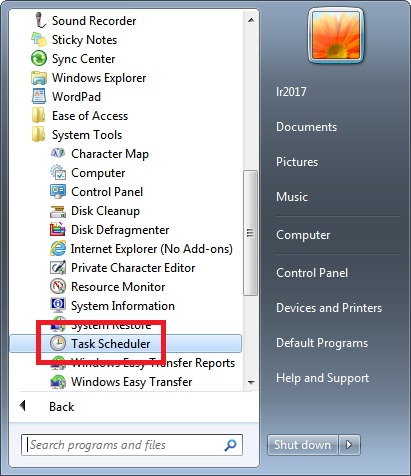Focus the Search programs and files box
The height and width of the screenshot is (476, 411).
coord(132,445)
